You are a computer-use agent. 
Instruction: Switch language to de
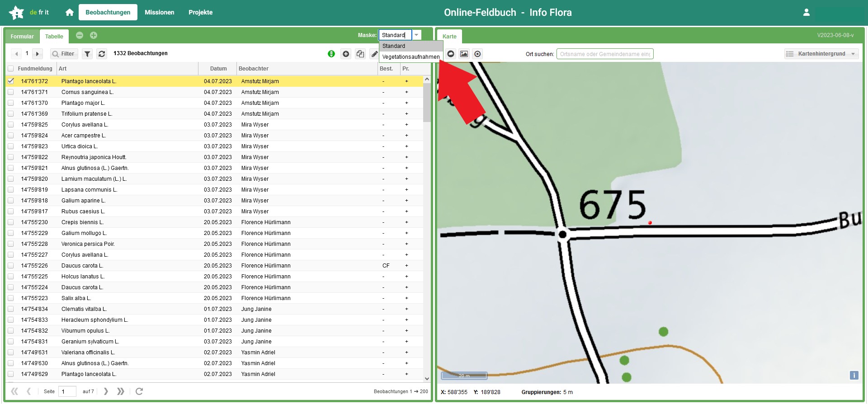[33, 12]
